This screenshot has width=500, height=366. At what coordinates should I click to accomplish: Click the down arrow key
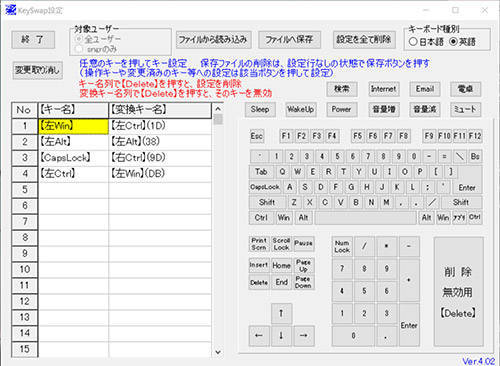pos(281,336)
